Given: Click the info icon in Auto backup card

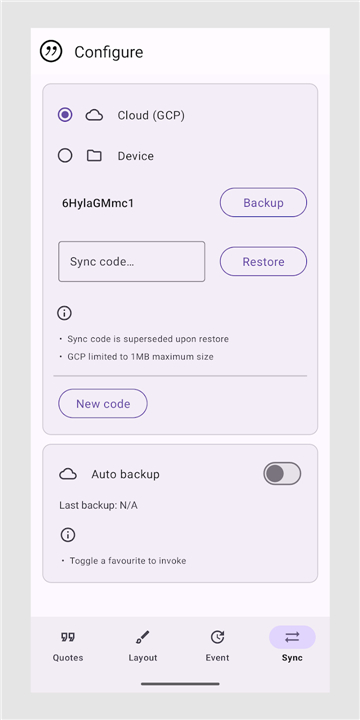Looking at the screenshot, I should pos(68,535).
